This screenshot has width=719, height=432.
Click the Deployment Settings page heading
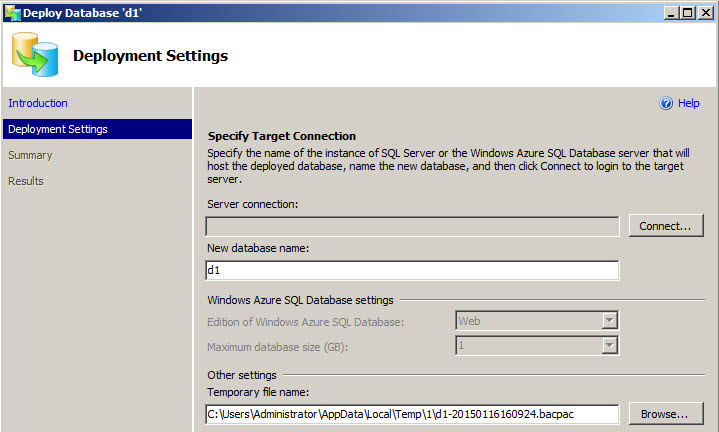pyautogui.click(x=150, y=56)
